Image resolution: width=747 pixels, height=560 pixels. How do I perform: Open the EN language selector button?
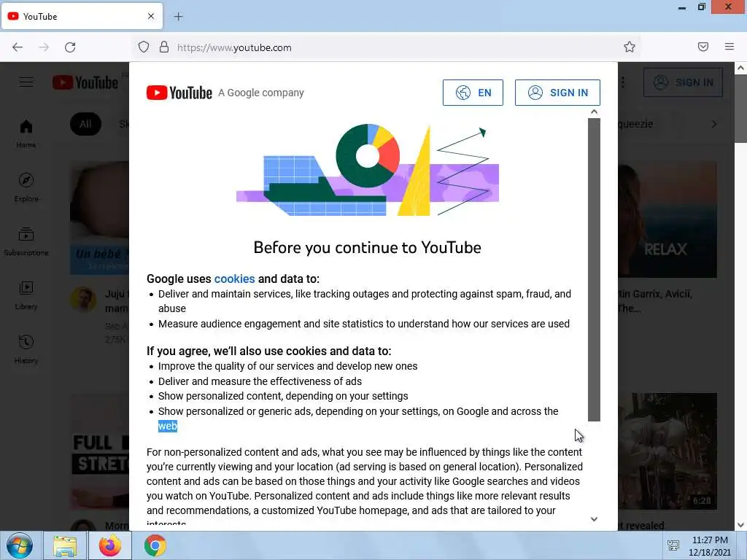473,93
